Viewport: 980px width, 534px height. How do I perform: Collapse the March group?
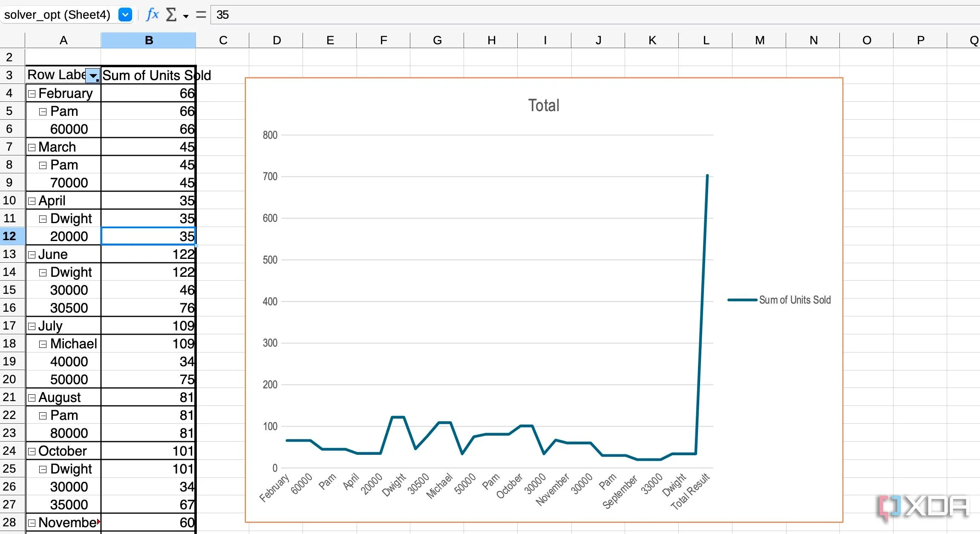coord(32,147)
